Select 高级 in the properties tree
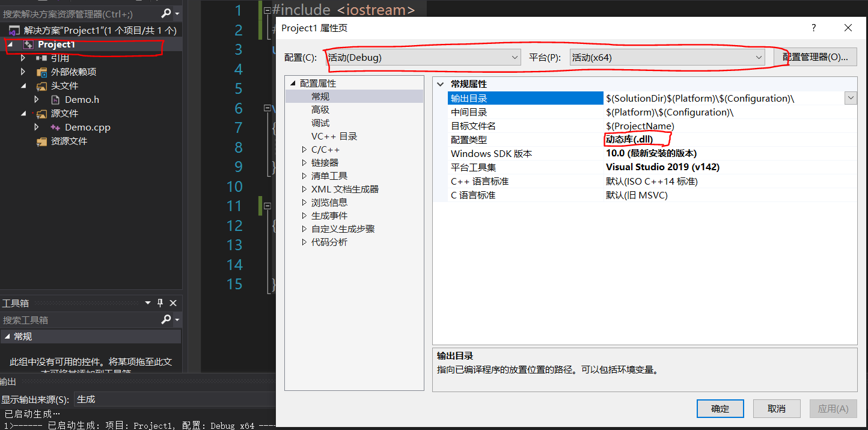 point(320,110)
